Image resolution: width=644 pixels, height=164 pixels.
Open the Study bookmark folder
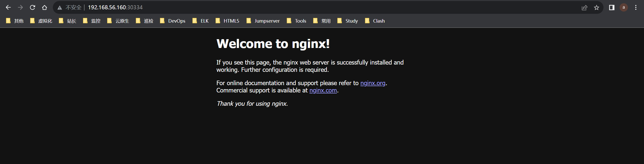click(x=348, y=21)
